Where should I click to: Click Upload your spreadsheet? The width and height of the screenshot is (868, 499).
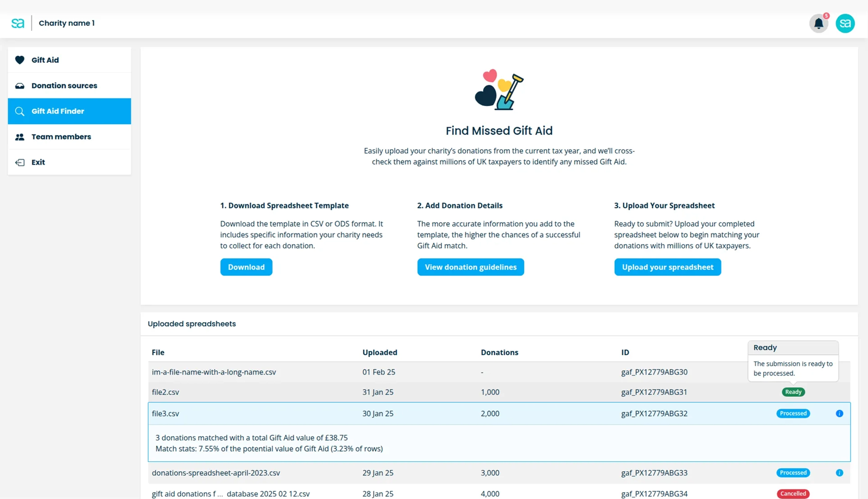click(667, 267)
